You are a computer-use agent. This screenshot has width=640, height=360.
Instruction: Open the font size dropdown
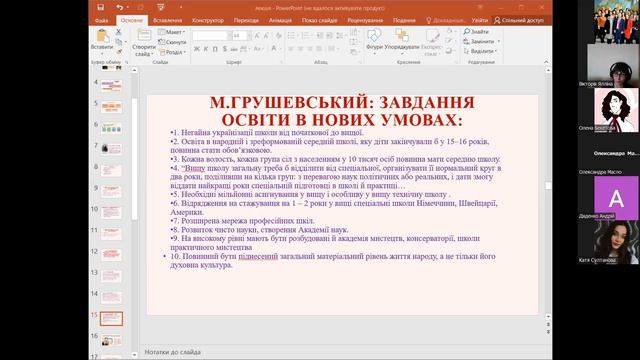coord(249,36)
